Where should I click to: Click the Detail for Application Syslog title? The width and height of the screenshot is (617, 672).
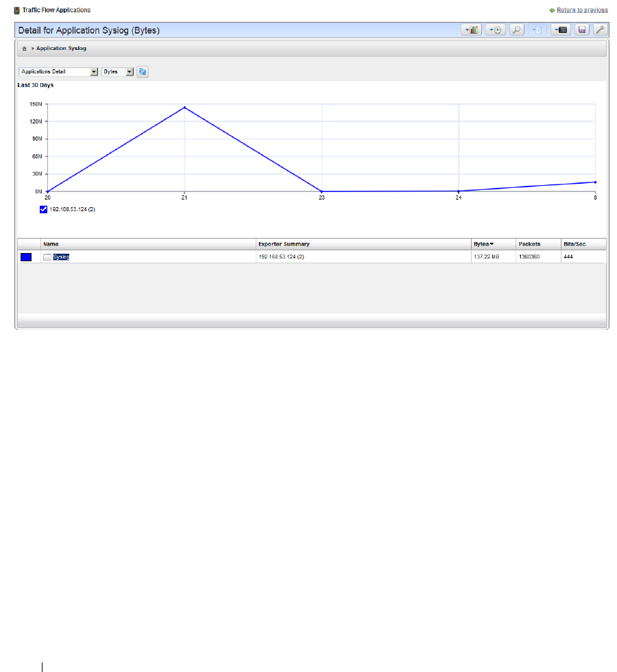point(88,30)
